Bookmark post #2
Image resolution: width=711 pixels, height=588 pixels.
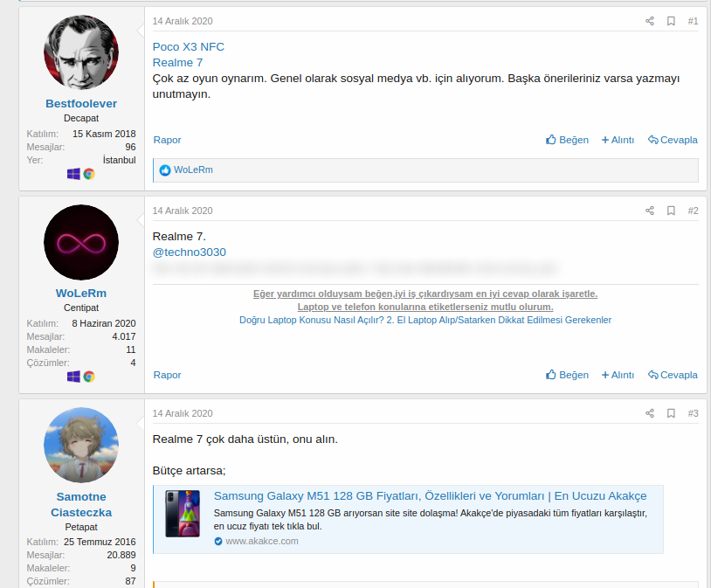coord(671,211)
